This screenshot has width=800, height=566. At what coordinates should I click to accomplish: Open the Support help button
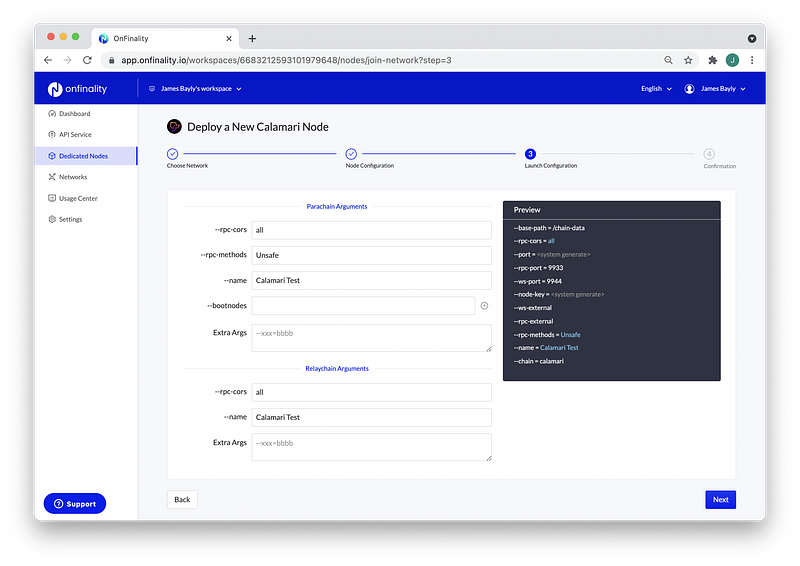click(x=75, y=504)
